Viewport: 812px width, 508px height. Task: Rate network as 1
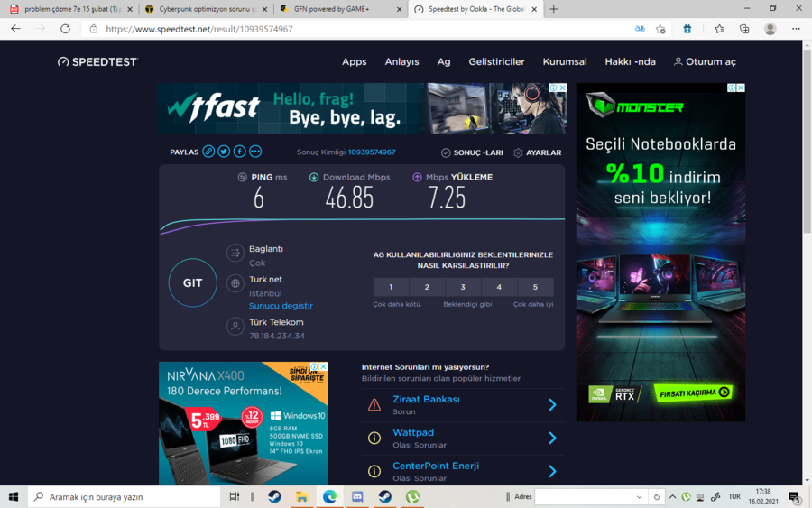click(391, 287)
